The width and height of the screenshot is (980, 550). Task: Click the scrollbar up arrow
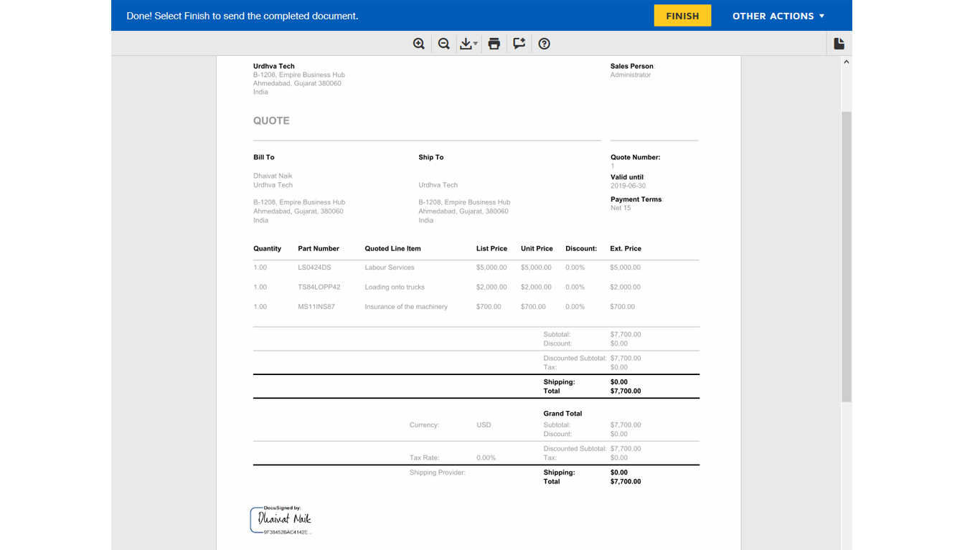[x=847, y=62]
